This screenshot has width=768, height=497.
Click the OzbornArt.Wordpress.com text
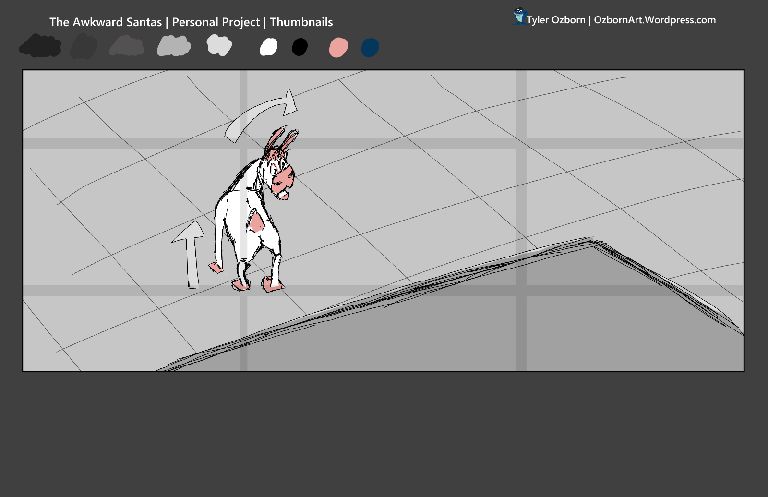coord(655,20)
